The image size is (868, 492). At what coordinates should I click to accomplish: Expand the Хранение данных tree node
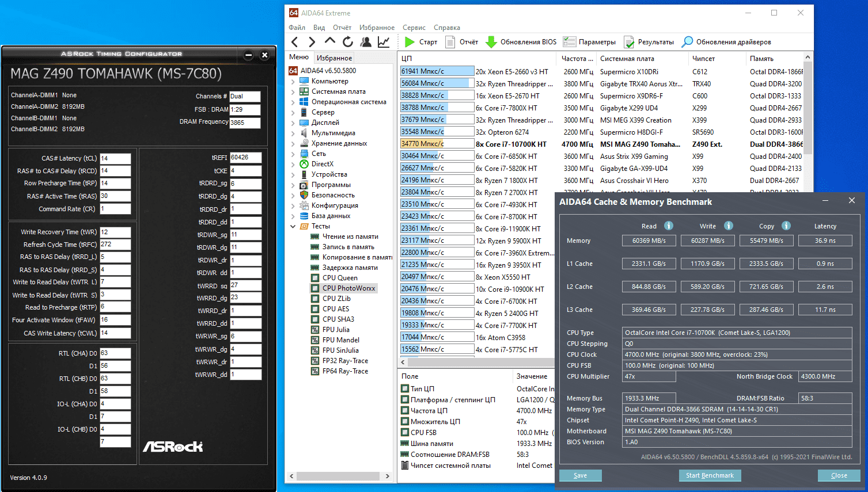293,143
